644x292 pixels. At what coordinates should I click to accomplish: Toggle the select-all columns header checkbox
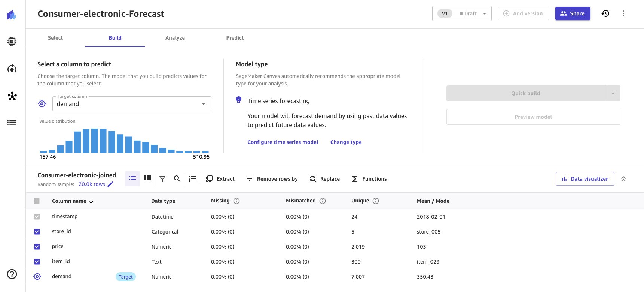[37, 201]
